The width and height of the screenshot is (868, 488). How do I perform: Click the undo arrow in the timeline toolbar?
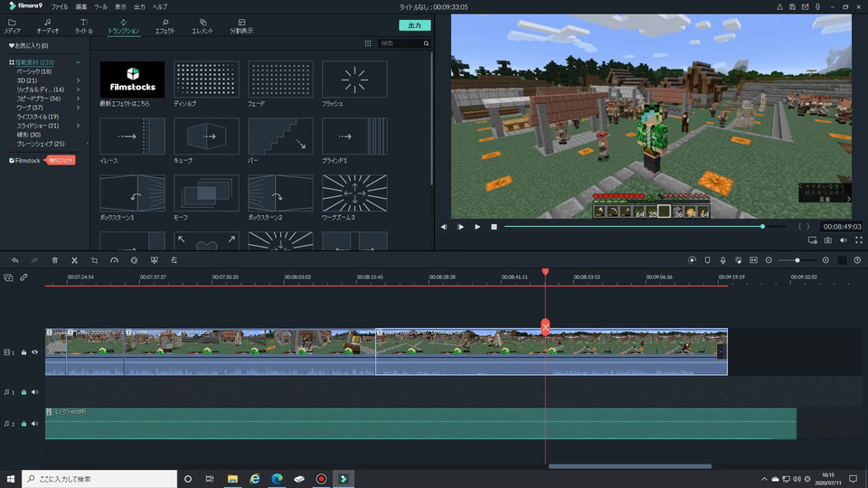tap(15, 260)
